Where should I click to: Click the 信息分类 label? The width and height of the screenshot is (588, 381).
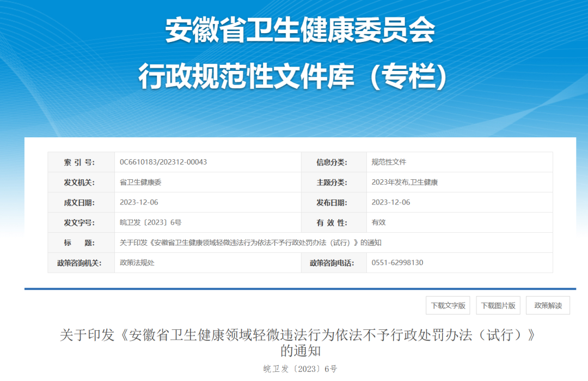point(332,162)
